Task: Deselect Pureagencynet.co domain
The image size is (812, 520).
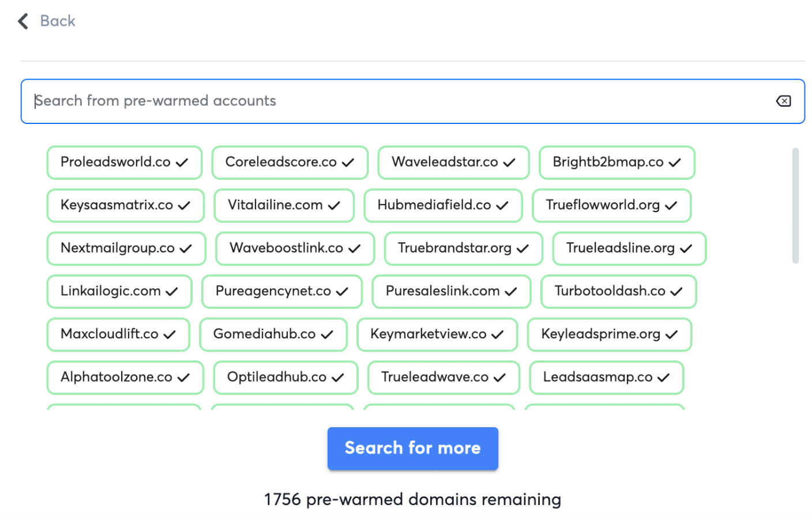Action: [281, 292]
